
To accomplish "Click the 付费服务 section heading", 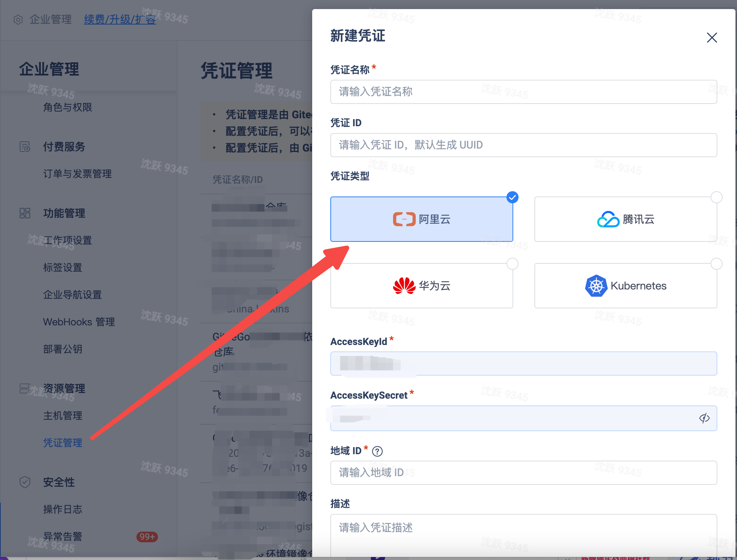I will point(64,147).
